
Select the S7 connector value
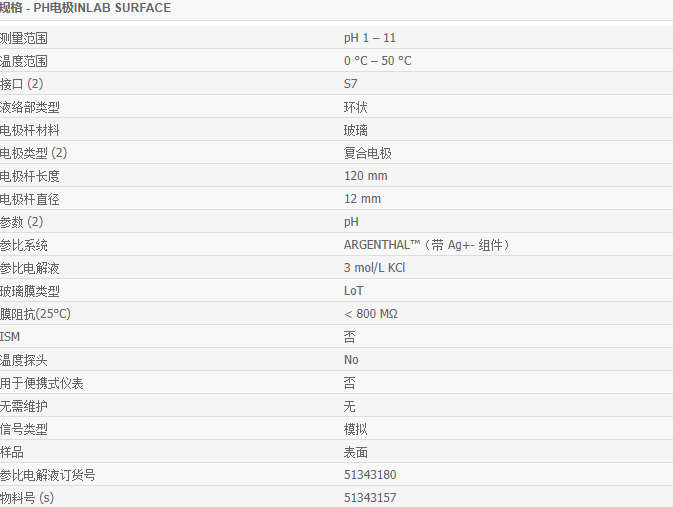click(x=350, y=84)
